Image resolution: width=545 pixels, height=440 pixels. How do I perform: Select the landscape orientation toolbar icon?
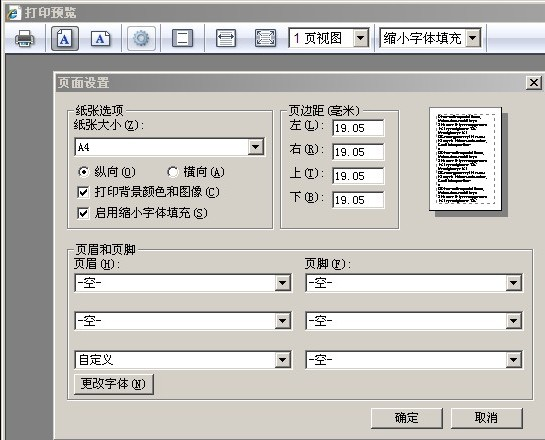[x=100, y=38]
